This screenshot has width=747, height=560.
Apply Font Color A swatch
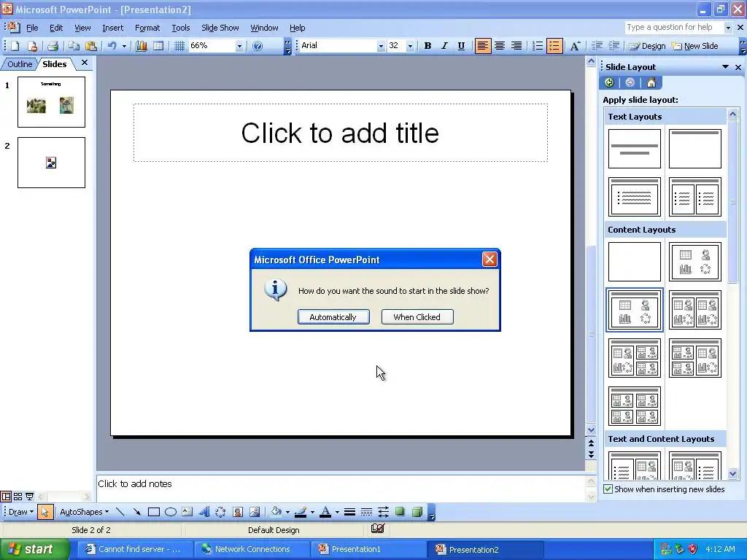pyautogui.click(x=325, y=512)
